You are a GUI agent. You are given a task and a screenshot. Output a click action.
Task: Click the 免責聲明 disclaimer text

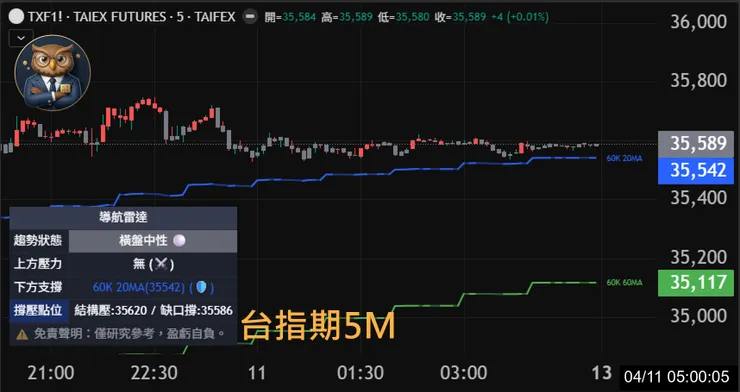pyautogui.click(x=129, y=334)
